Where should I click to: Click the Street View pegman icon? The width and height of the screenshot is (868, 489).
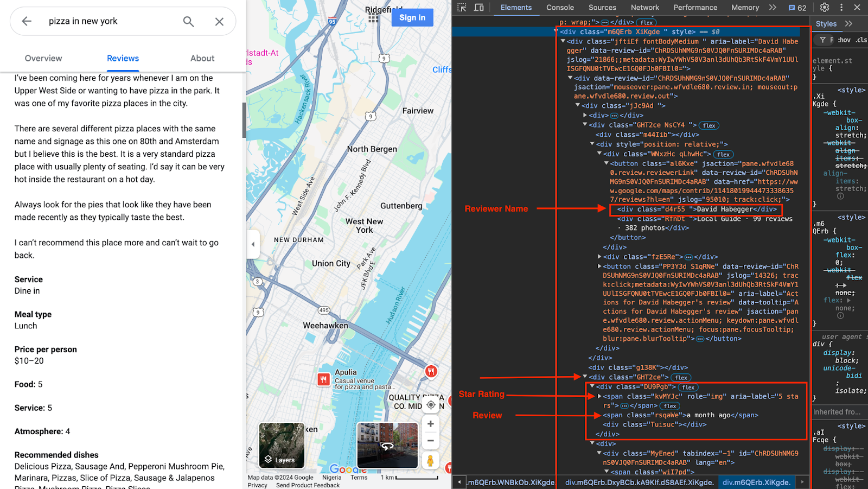pyautogui.click(x=430, y=461)
